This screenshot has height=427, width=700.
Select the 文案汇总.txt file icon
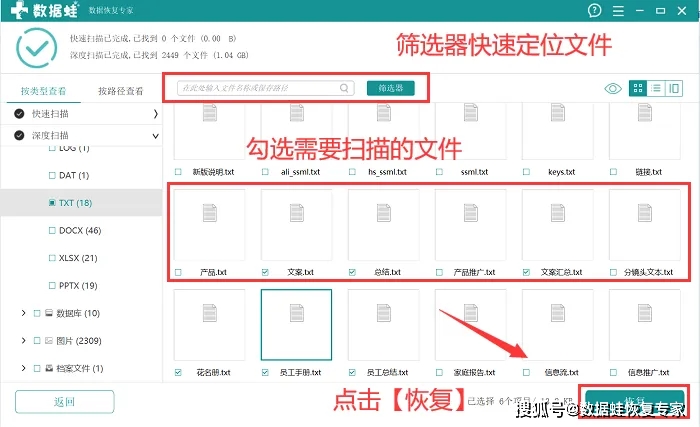(x=558, y=213)
